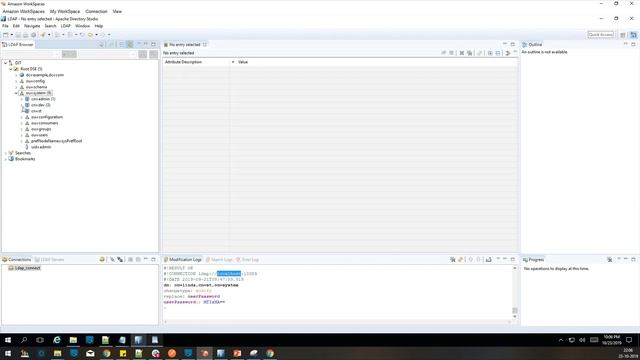Open the notification center icon
Viewport: 640px width, 360px height.
click(x=629, y=340)
